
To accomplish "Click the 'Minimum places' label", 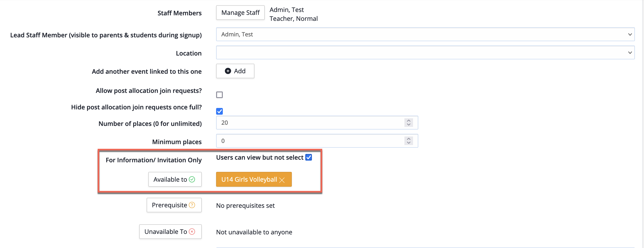I will tap(177, 142).
